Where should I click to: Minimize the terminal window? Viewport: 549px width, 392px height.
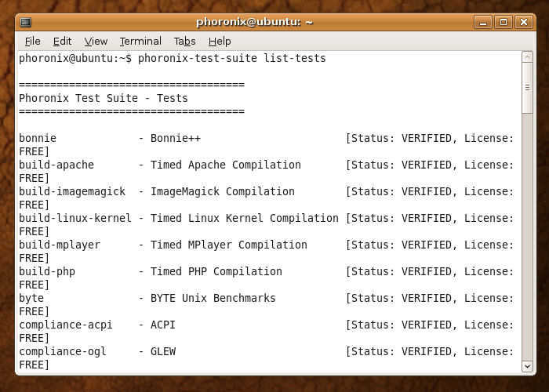[x=483, y=22]
